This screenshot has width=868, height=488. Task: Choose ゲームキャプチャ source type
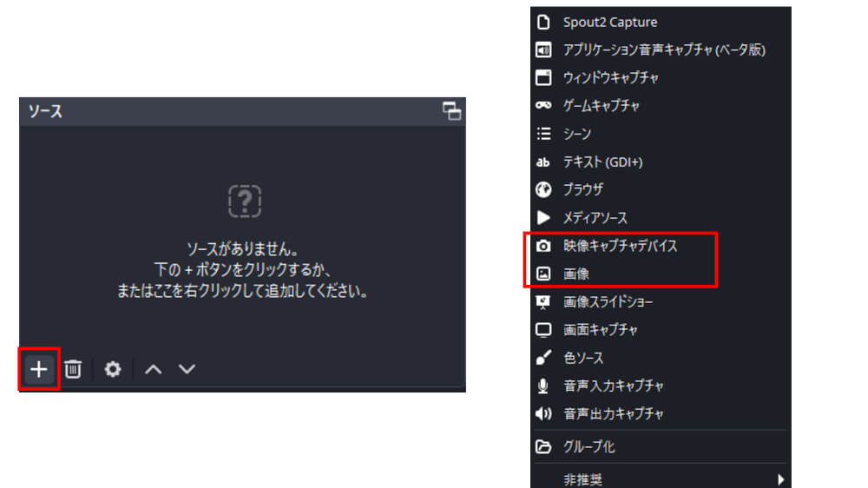tap(661, 105)
